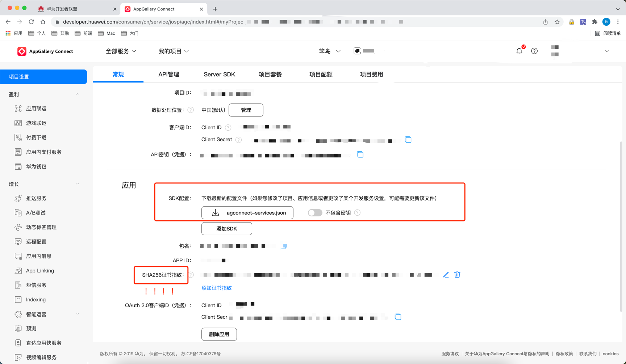Collapse the 增长 sidebar section
Viewport: 626px width, 364px height.
tap(78, 184)
